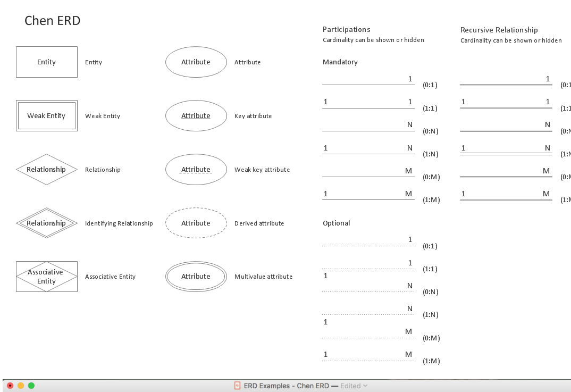
Task: Click the Relationship diamond shape
Action: [46, 169]
